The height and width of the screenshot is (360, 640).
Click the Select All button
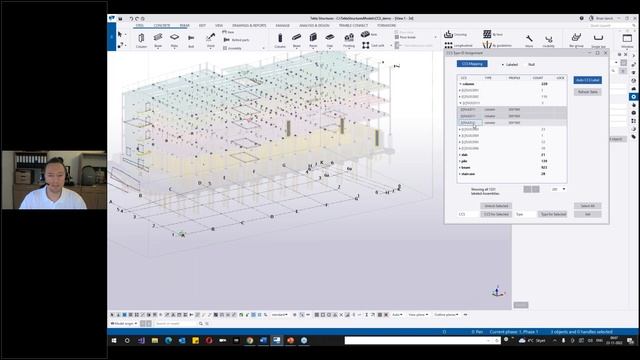(x=587, y=206)
